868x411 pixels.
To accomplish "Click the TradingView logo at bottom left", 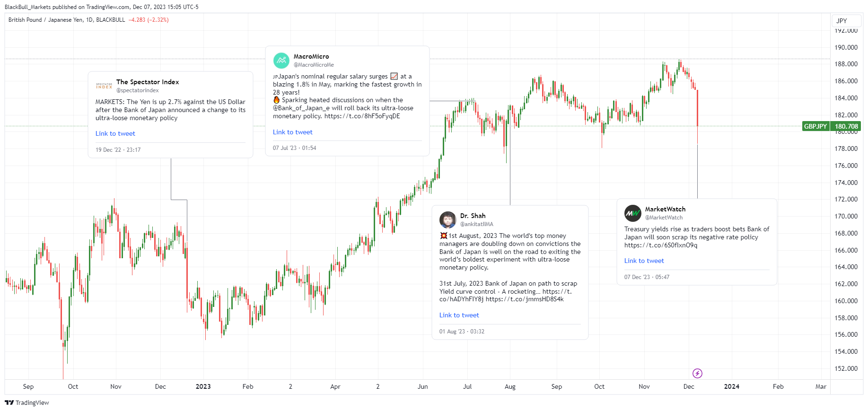I will coord(27,402).
